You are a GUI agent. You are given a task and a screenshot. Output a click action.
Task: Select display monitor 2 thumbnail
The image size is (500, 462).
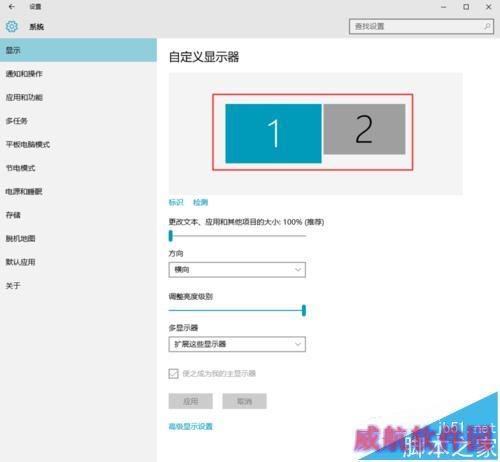[x=364, y=129]
